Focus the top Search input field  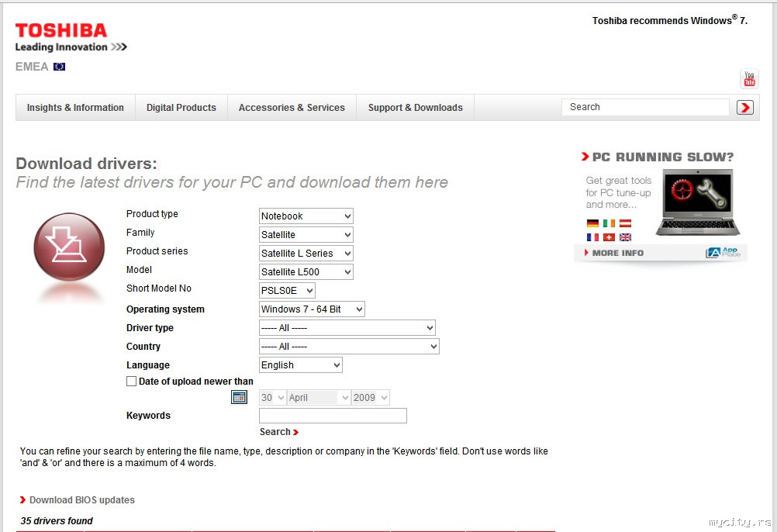646,107
